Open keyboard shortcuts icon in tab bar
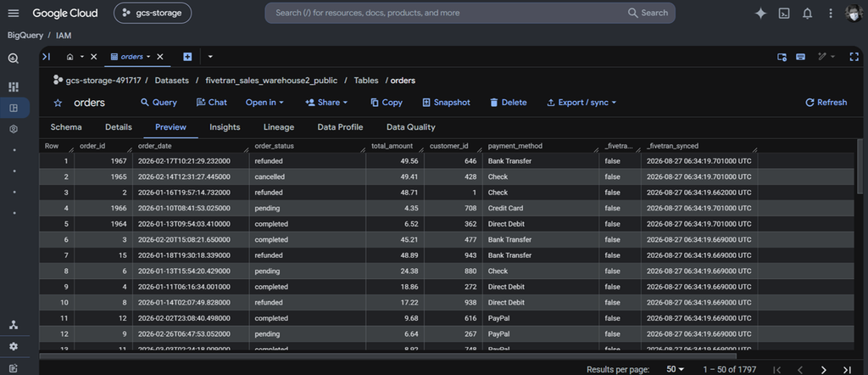868x375 pixels. coord(800,57)
